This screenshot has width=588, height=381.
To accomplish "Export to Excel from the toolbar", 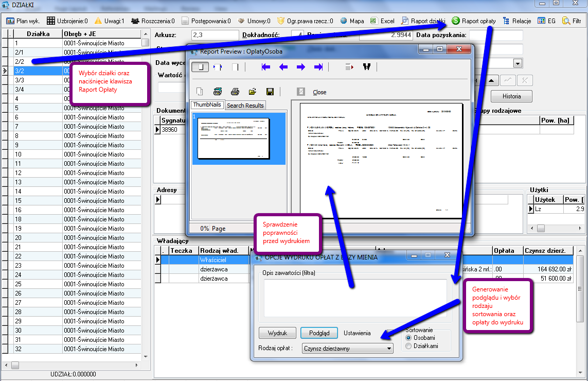I will [x=382, y=21].
